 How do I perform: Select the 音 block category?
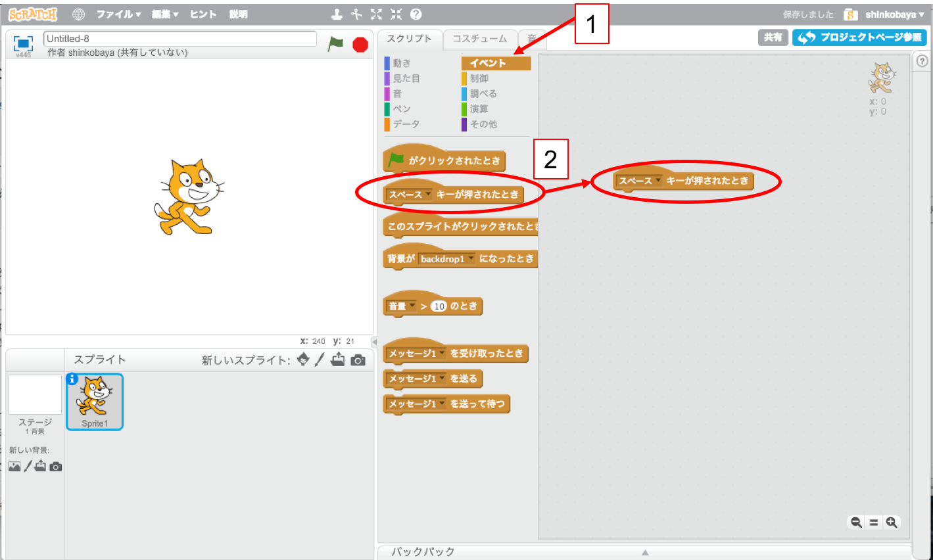pos(397,93)
